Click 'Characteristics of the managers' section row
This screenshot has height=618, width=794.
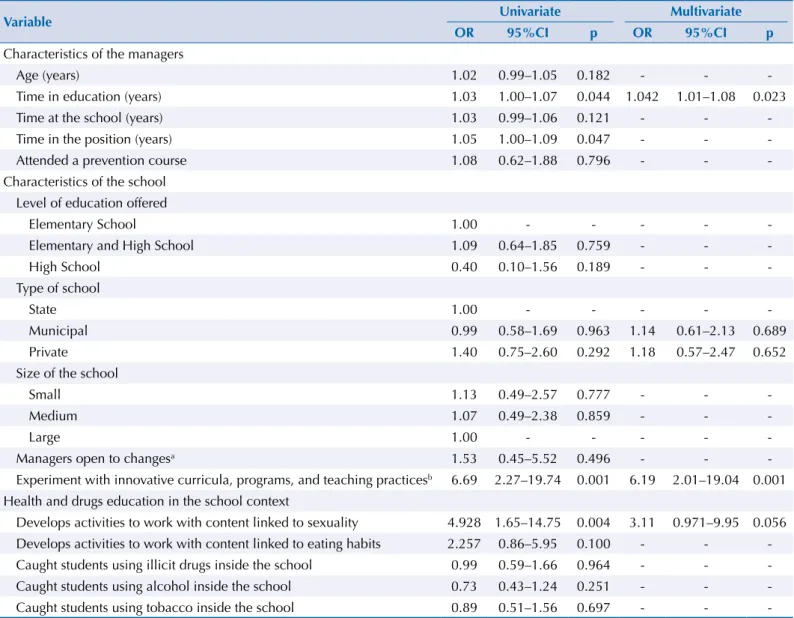[x=94, y=54]
